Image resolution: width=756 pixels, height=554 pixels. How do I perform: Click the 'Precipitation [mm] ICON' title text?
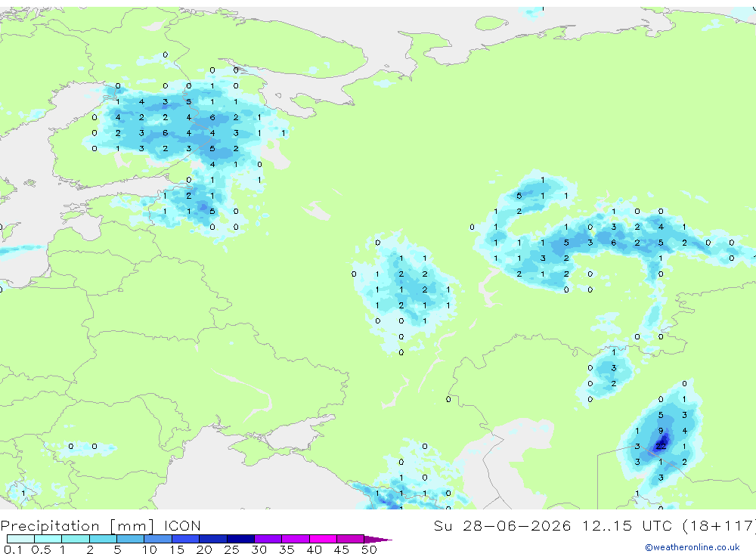pyautogui.click(x=101, y=526)
